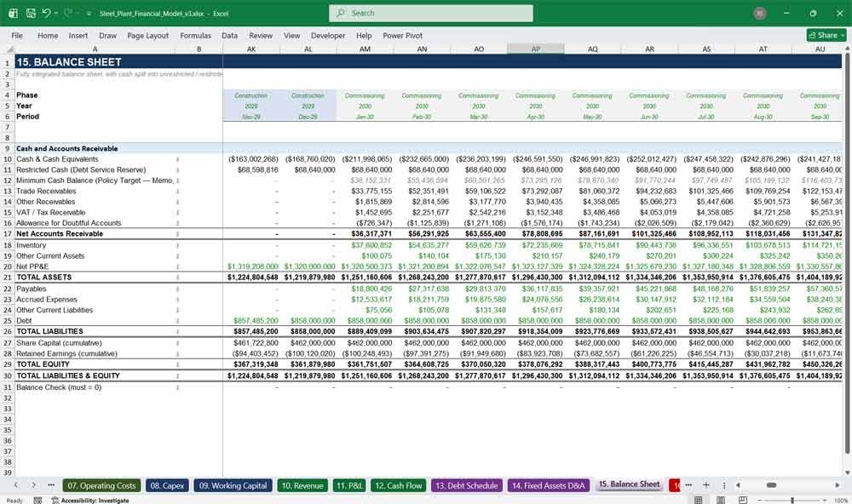Click Accessibility: Investigate in status bar
Viewport: 852px width, 504px height.
pos(90,501)
